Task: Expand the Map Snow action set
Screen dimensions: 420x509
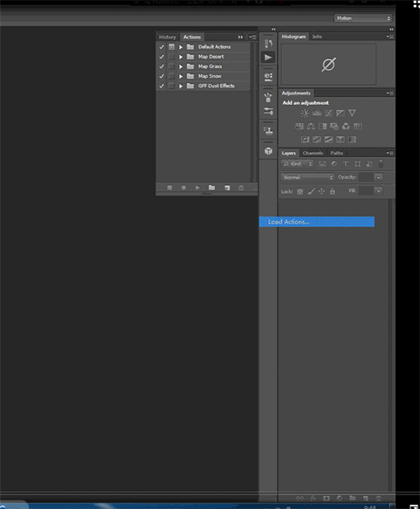Action: 181,76
